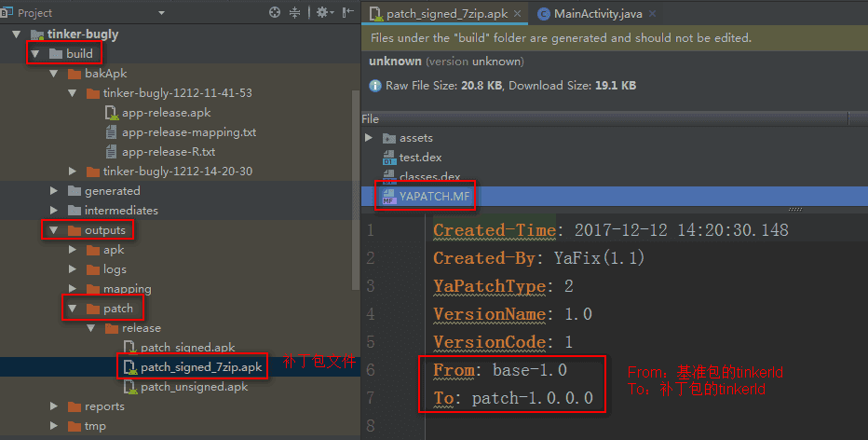868x440 pixels.
Task: Select the release folder name
Action: click(x=142, y=328)
